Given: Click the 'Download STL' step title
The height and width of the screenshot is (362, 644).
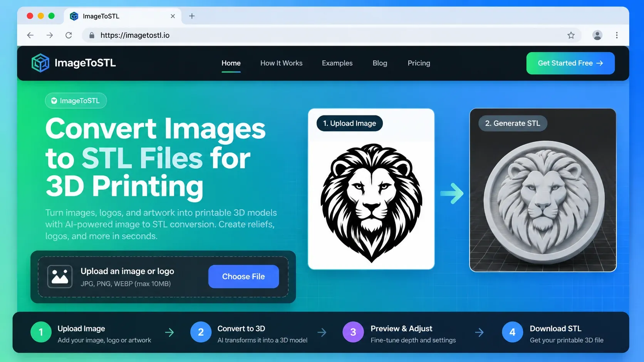Looking at the screenshot, I should click(x=555, y=329).
